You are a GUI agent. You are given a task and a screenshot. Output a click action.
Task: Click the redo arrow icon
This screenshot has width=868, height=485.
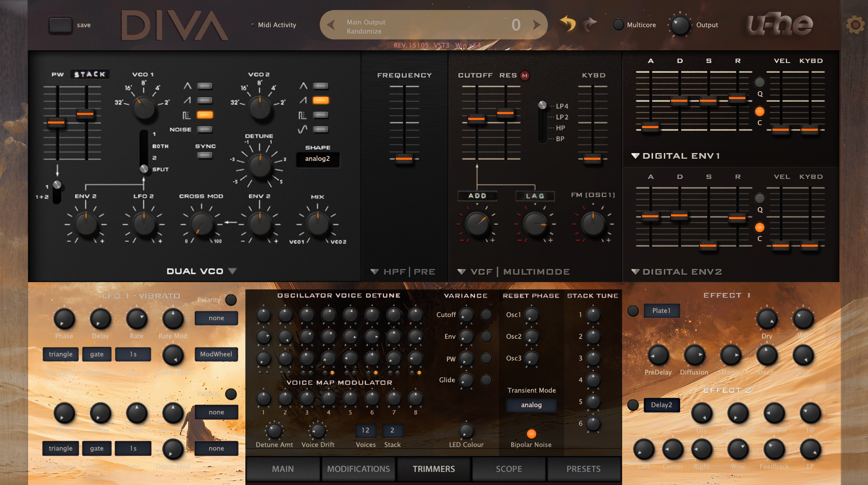pyautogui.click(x=590, y=24)
